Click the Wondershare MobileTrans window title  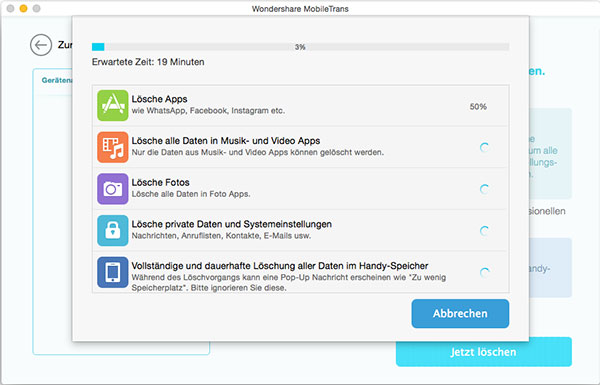(300, 9)
